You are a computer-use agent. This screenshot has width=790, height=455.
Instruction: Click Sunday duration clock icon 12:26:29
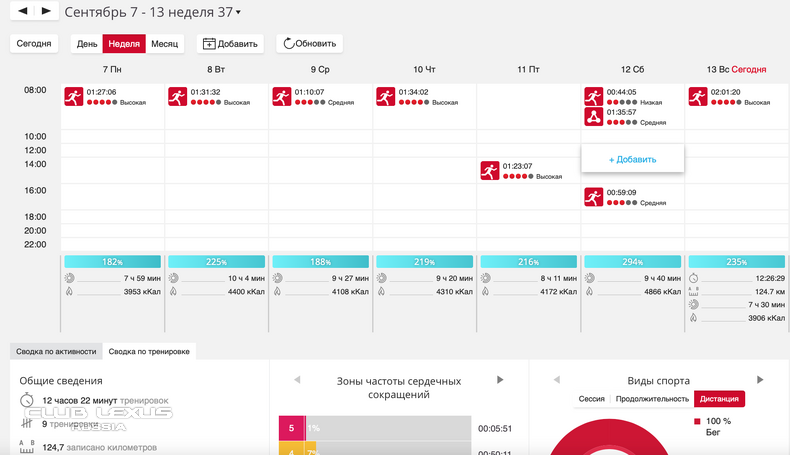[x=694, y=278]
